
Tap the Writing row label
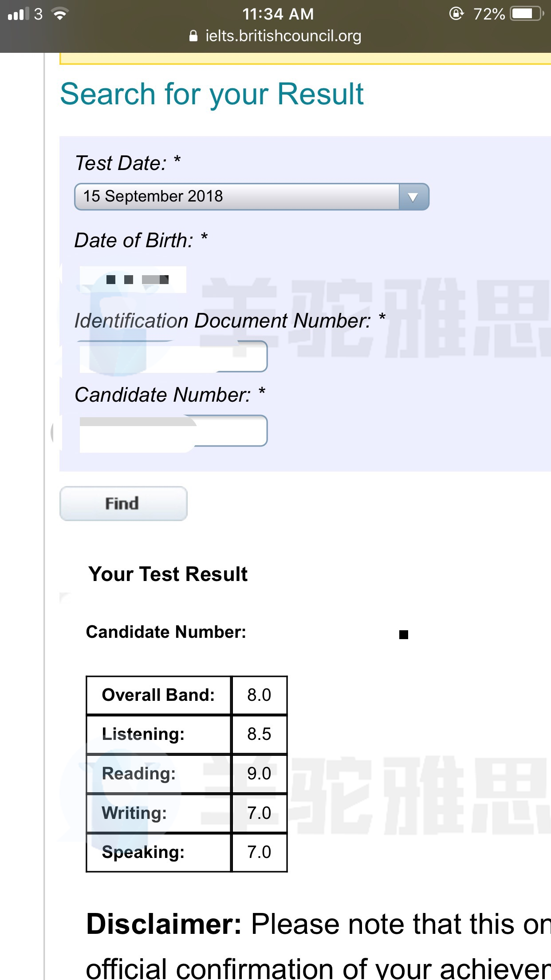[134, 813]
